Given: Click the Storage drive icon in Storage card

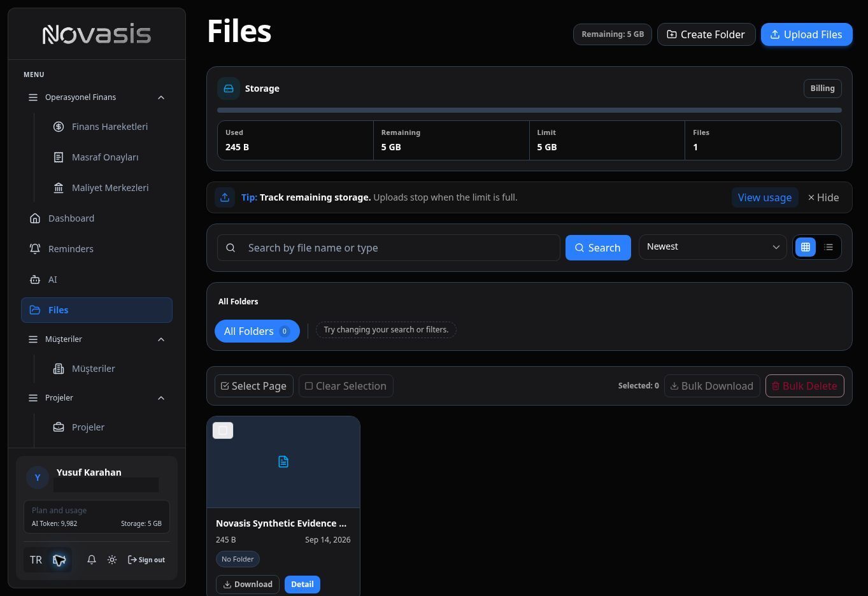Looking at the screenshot, I should tap(229, 89).
